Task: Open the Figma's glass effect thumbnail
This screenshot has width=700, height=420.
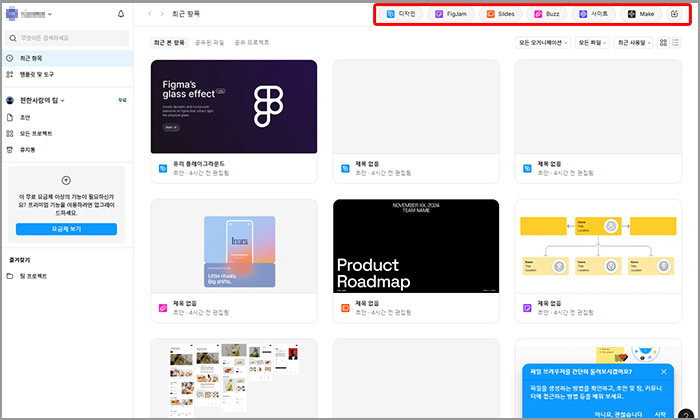Action: [234, 107]
